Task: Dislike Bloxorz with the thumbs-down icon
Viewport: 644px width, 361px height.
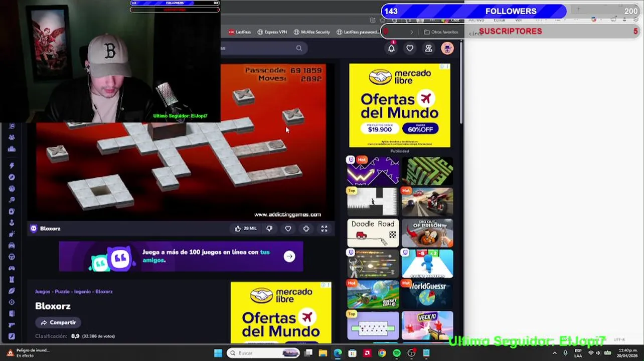Action: (269, 229)
